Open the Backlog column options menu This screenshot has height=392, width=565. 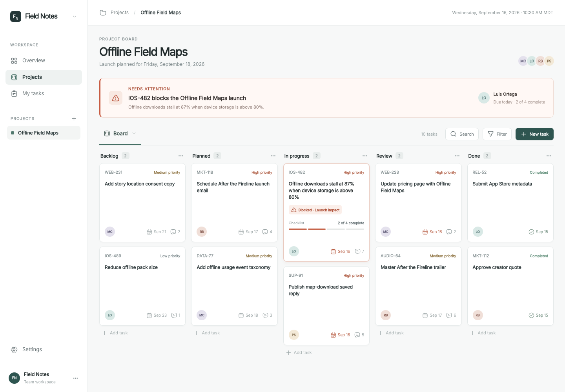pyautogui.click(x=181, y=156)
